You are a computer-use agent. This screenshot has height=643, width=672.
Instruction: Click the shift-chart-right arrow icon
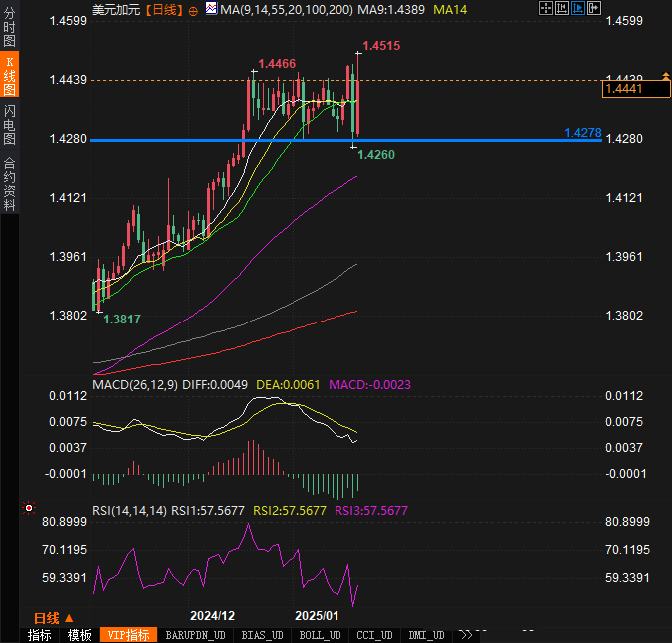coord(594,8)
